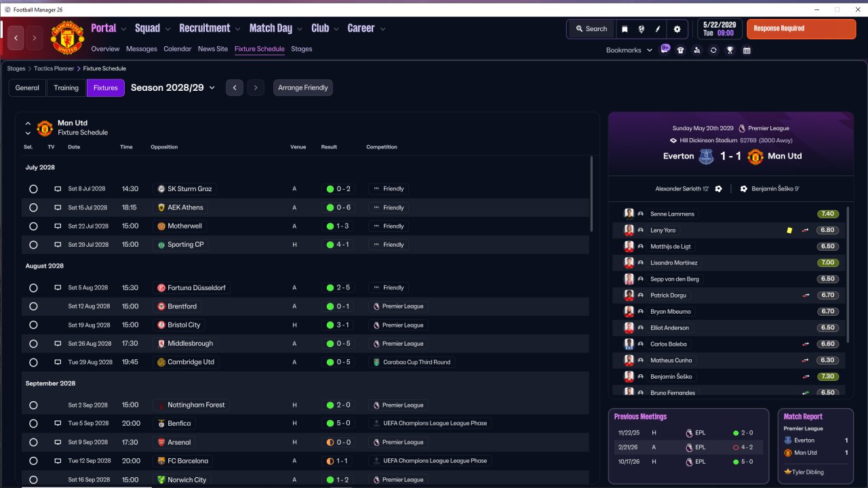
Task: Click the FC Barcelona club badge
Action: (x=161, y=461)
